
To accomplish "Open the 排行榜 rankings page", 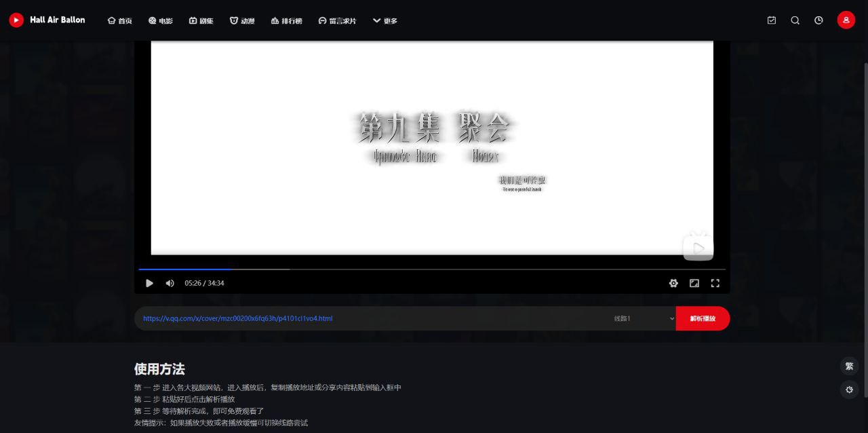I will click(286, 20).
